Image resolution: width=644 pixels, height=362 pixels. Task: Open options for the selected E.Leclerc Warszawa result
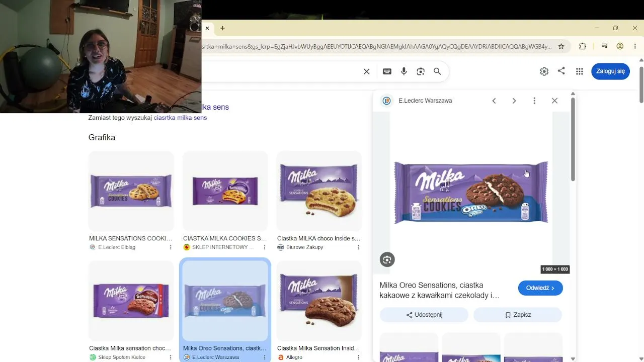265,357
